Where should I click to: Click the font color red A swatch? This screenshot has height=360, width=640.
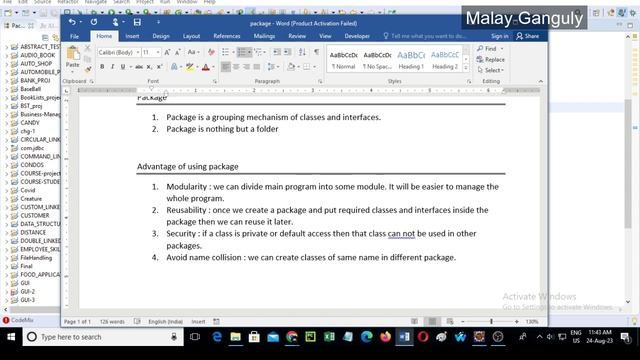(206, 67)
